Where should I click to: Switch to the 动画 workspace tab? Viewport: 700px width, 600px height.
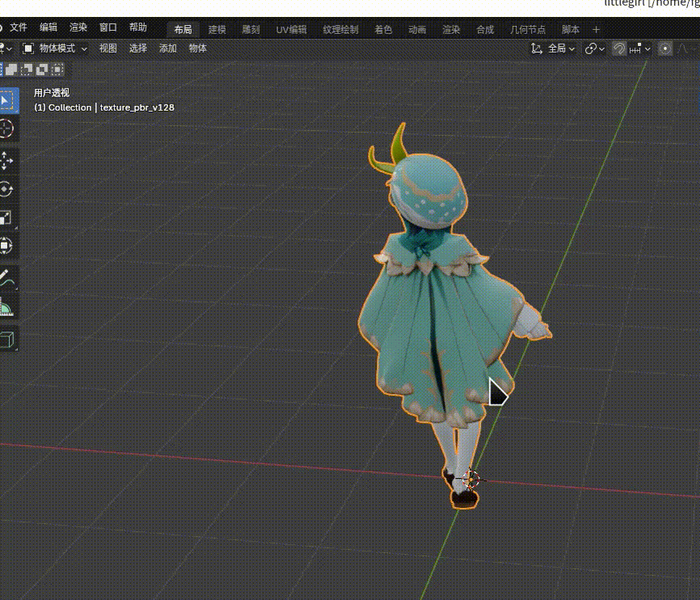click(417, 29)
